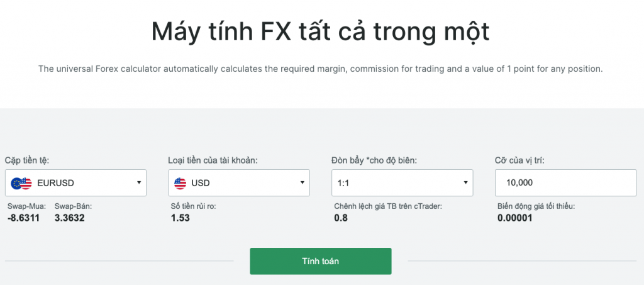The width and height of the screenshot is (644, 285).
Task: Click the Cỡ của vị trí label
Action: 519,160
